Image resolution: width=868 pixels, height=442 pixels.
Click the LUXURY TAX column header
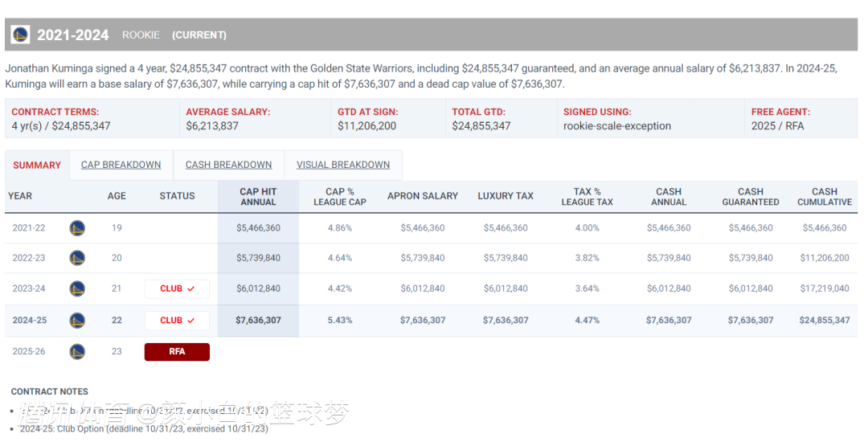click(x=506, y=196)
